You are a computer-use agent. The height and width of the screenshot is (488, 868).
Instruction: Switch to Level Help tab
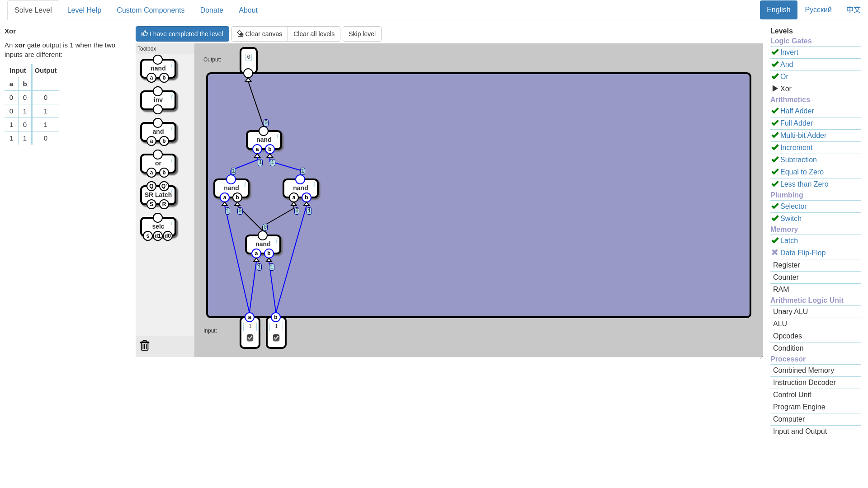pos(84,10)
